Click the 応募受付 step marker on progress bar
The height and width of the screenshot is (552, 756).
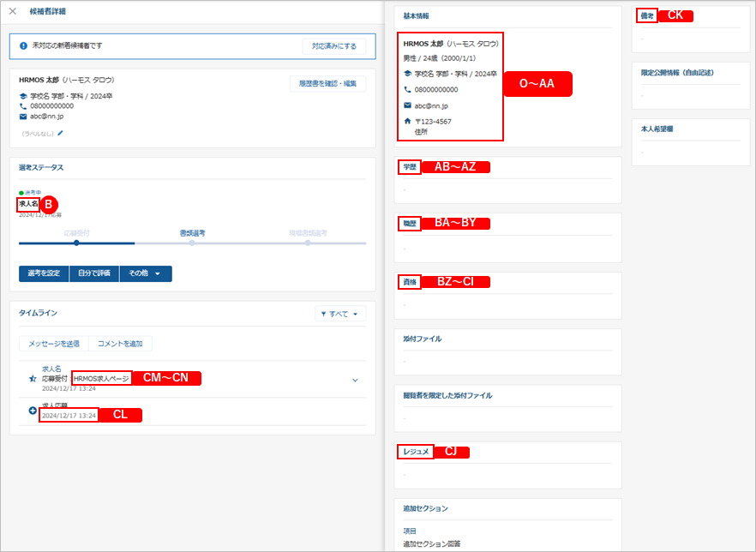tap(77, 243)
